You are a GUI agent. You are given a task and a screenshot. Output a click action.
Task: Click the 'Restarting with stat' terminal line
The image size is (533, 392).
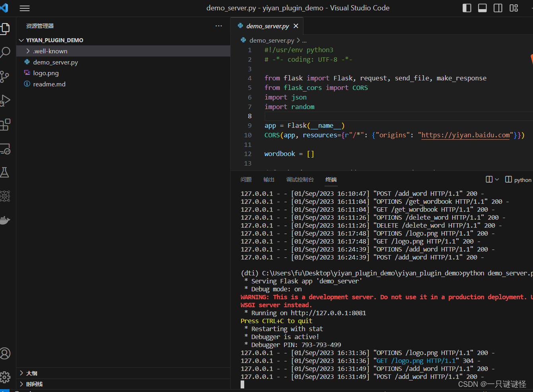(284, 329)
